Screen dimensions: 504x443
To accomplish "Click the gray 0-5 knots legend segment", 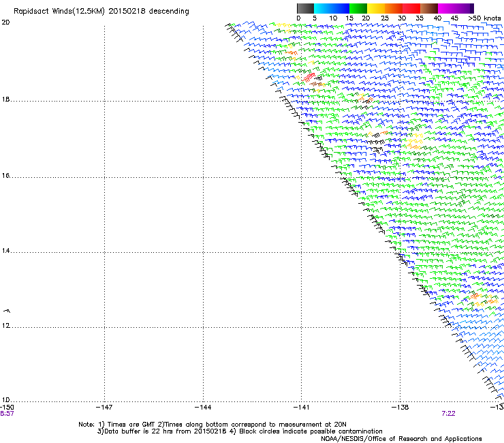I will coord(305,8).
